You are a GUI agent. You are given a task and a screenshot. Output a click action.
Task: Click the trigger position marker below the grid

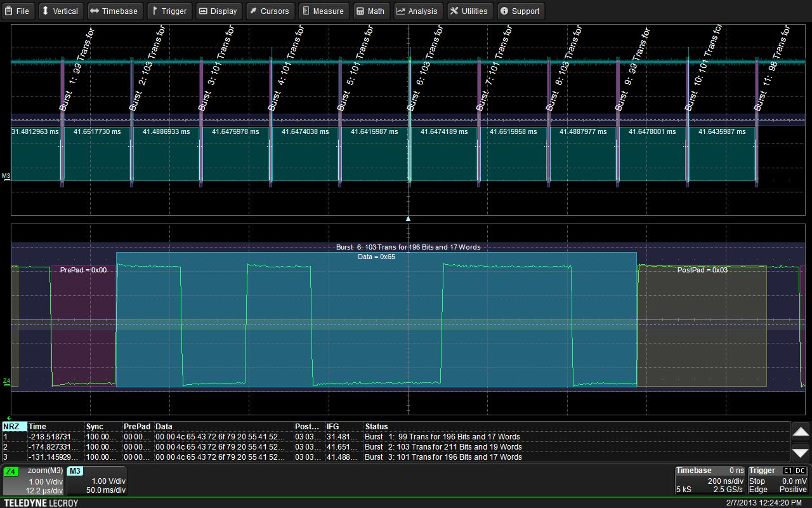click(x=409, y=218)
